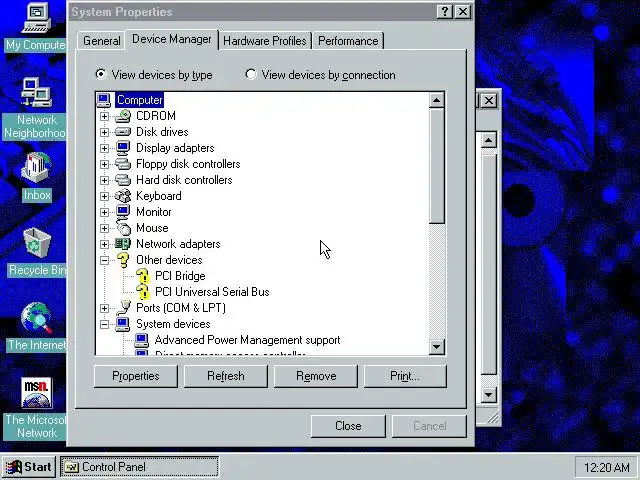Expand the Disk drives node

tap(104, 132)
